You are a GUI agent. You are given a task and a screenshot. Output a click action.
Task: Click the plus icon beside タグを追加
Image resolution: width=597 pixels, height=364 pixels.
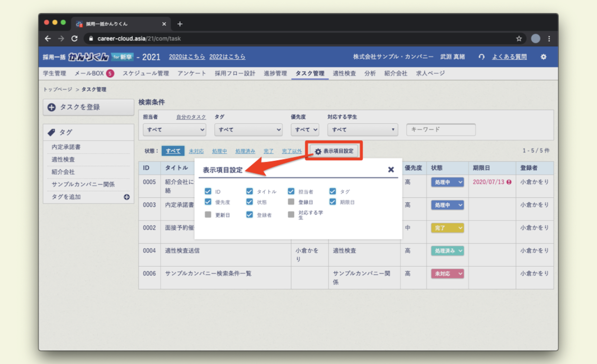[x=127, y=197]
